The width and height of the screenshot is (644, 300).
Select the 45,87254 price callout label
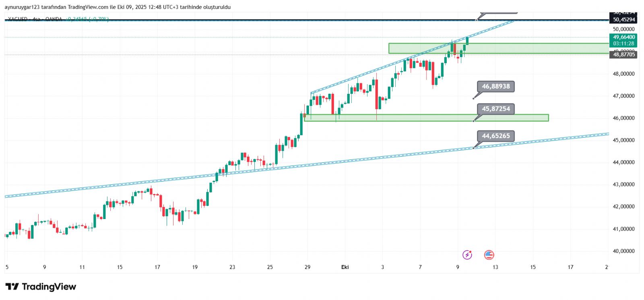(495, 109)
